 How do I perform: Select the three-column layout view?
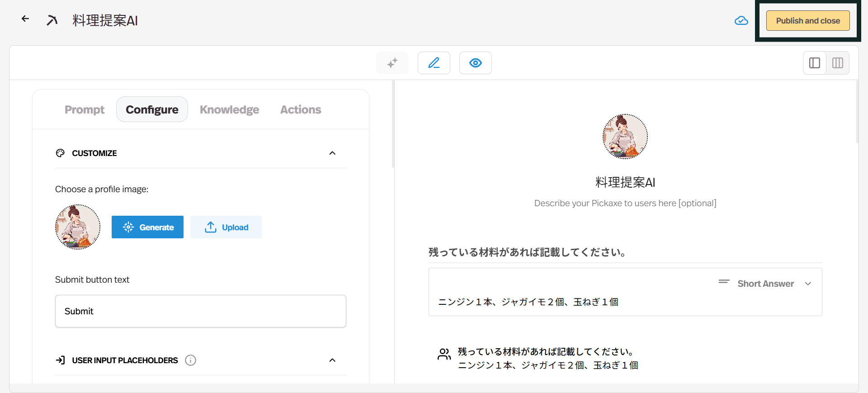tap(838, 63)
